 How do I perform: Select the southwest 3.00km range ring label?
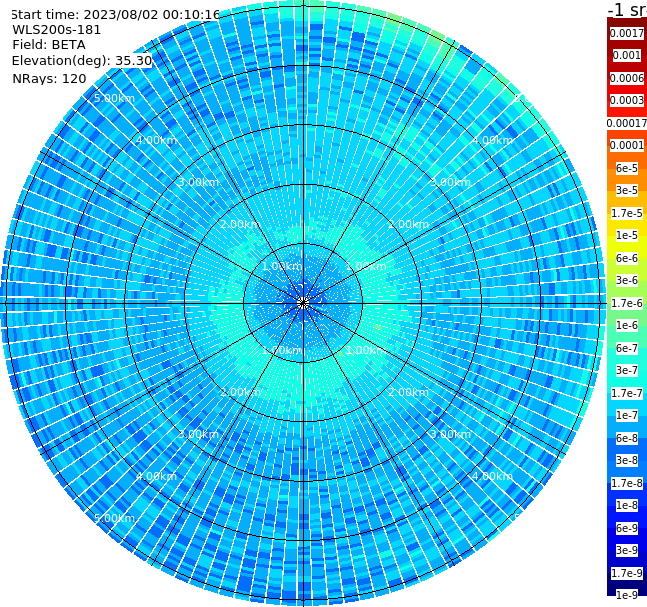198,434
